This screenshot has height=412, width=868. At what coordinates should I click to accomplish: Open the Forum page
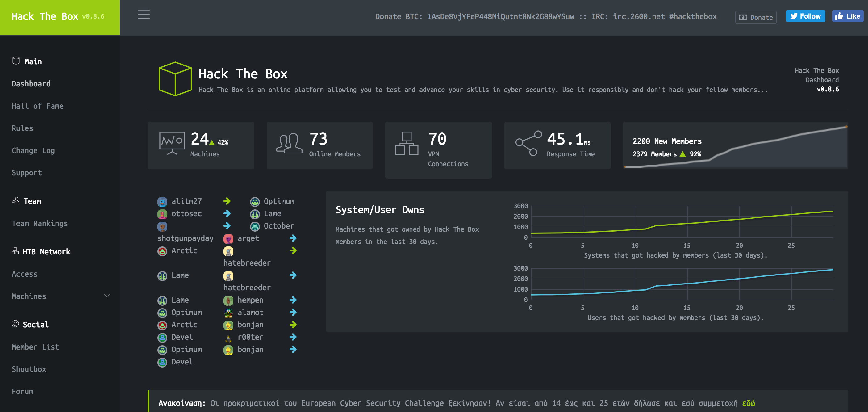22,391
